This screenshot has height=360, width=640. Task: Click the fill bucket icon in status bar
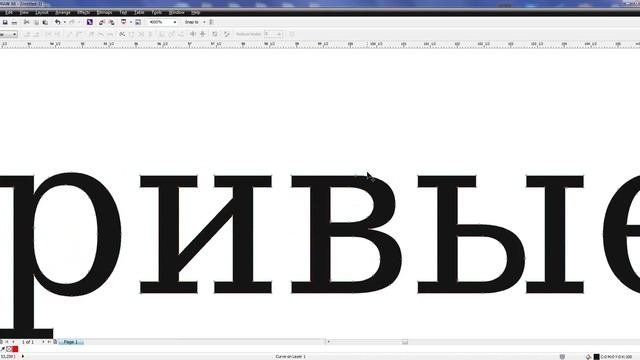(x=588, y=357)
